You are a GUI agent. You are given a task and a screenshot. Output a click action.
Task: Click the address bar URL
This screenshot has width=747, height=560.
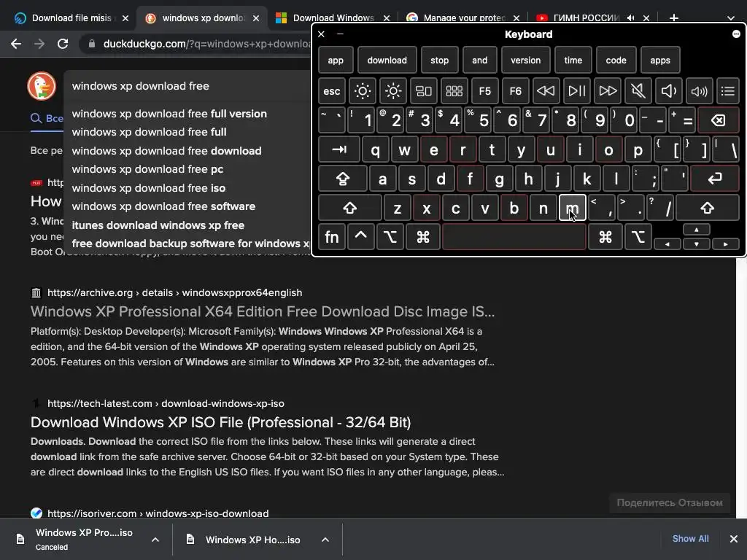[207, 44]
